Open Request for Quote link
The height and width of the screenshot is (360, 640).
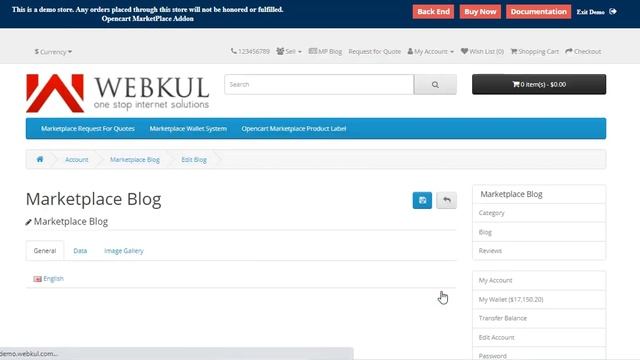pos(375,51)
